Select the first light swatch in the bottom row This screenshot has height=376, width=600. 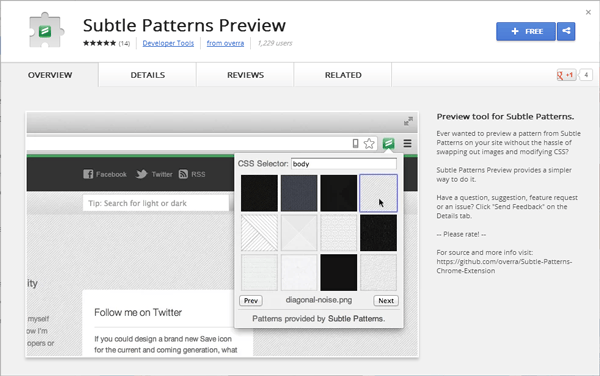[259, 272]
